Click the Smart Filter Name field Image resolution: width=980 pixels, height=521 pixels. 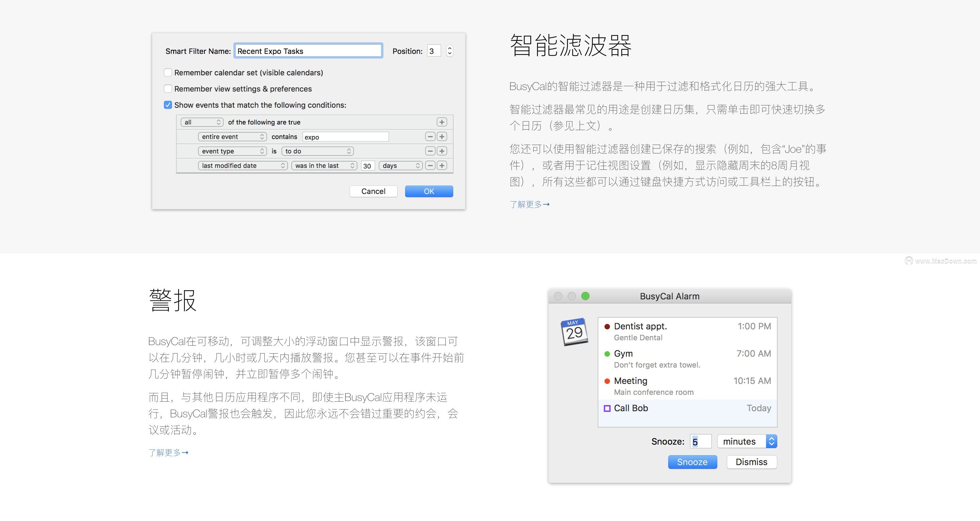click(x=308, y=51)
